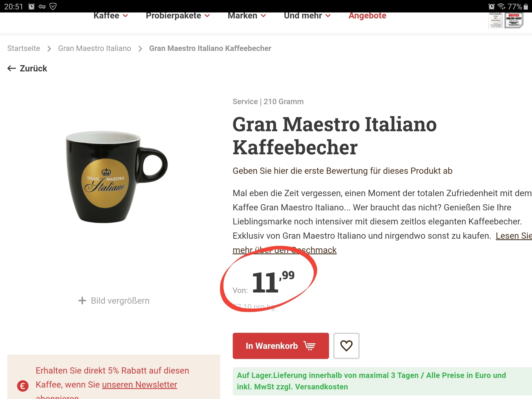
Task: Click the plus icon beside Bild vergrößern
Action: [82, 301]
